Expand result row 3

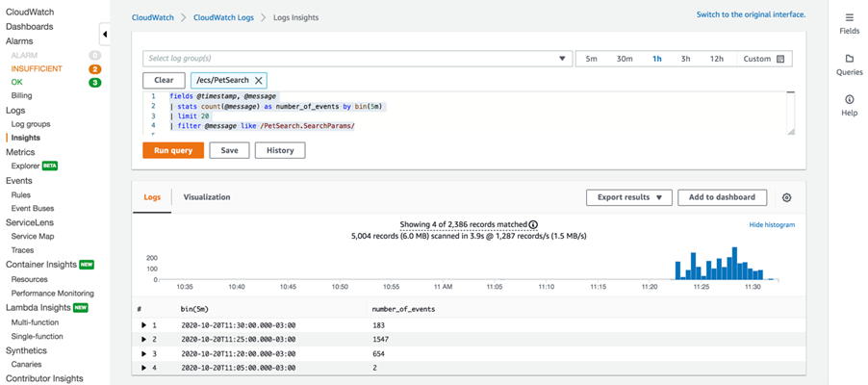point(144,353)
